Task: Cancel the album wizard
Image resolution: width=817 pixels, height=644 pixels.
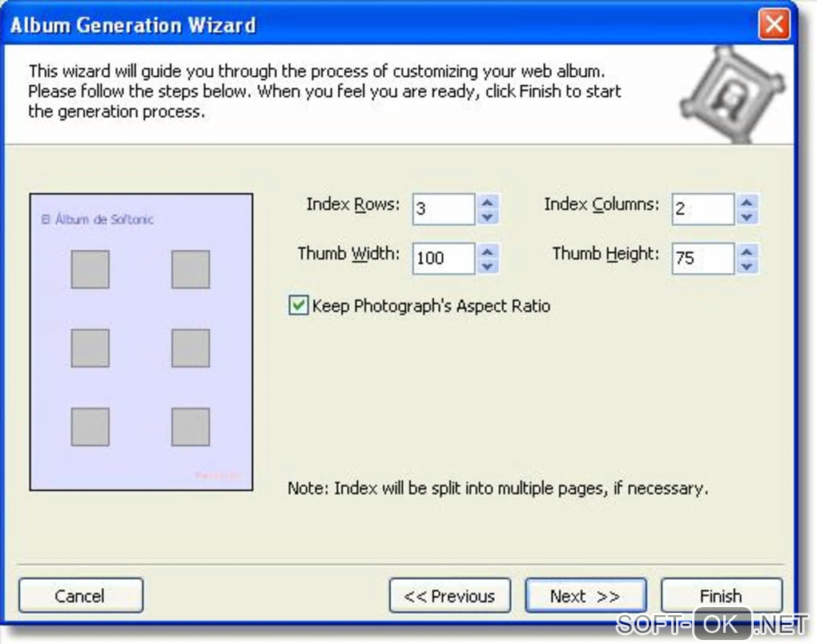Action: tap(81, 595)
